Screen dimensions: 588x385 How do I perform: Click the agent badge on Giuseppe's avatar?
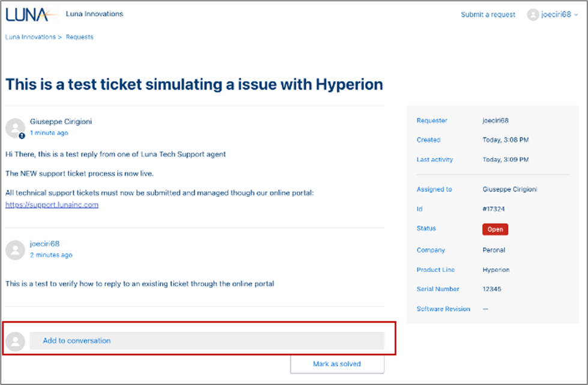coord(22,135)
